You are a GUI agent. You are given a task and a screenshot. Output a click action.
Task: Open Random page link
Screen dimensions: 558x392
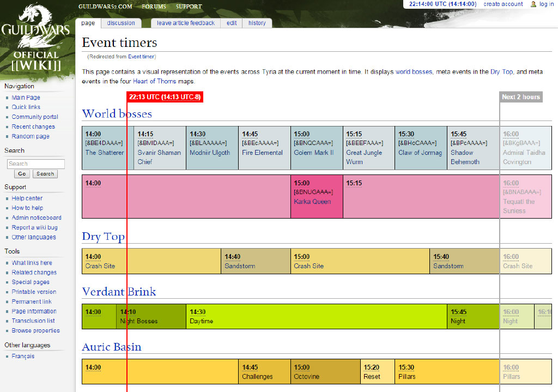(31, 136)
